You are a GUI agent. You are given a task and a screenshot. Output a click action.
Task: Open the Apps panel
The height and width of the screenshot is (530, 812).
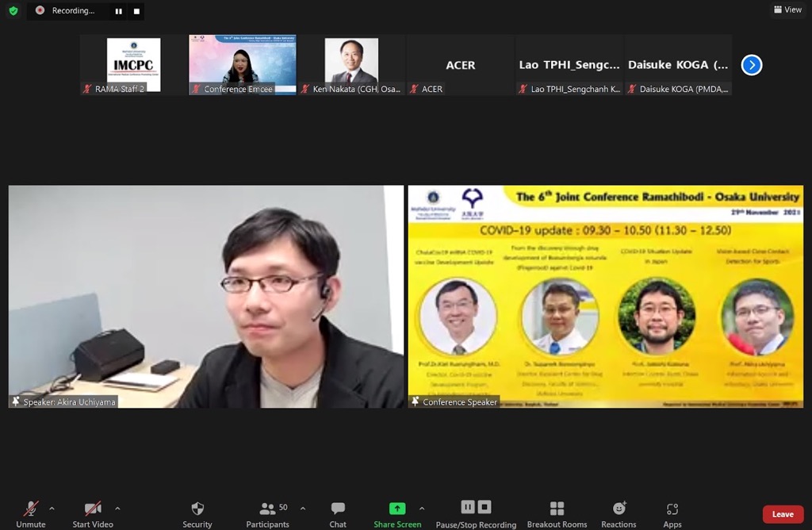pos(672,513)
